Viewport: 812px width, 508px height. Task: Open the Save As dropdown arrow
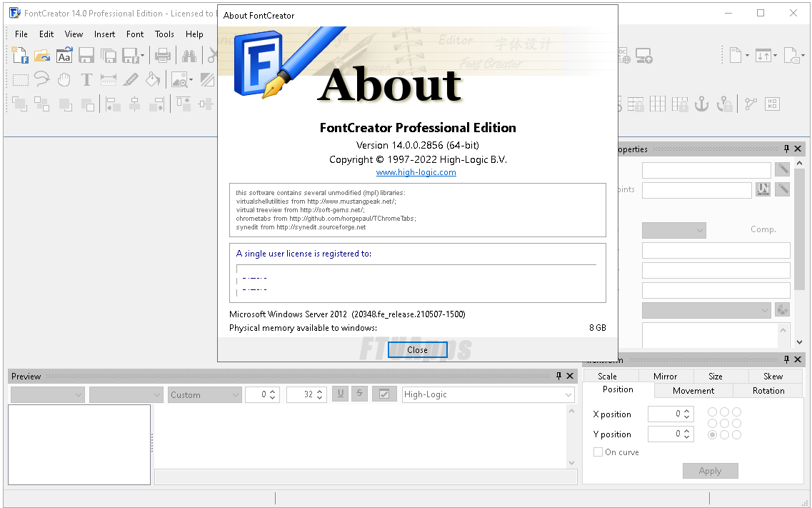pos(143,56)
